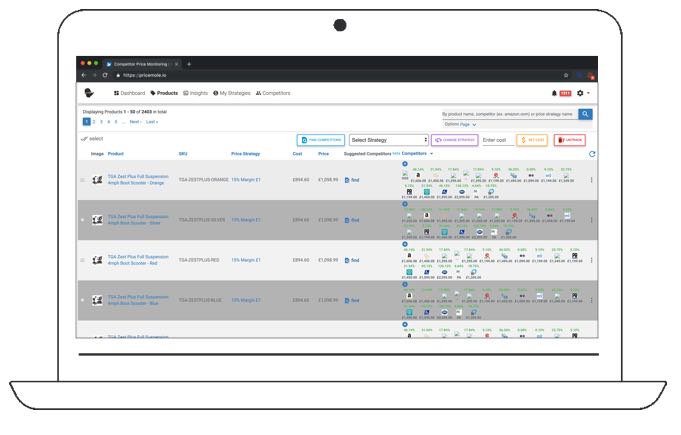Go to page 3 of products

click(101, 122)
